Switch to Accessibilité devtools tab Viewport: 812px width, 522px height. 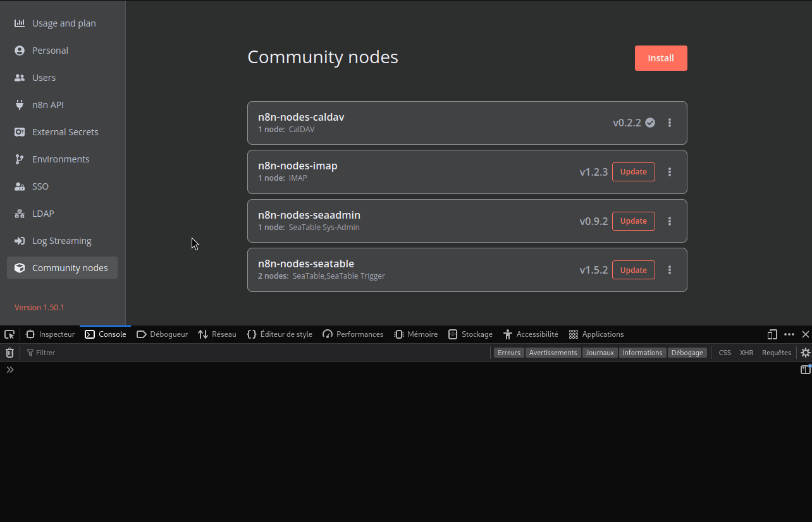pyautogui.click(x=531, y=334)
